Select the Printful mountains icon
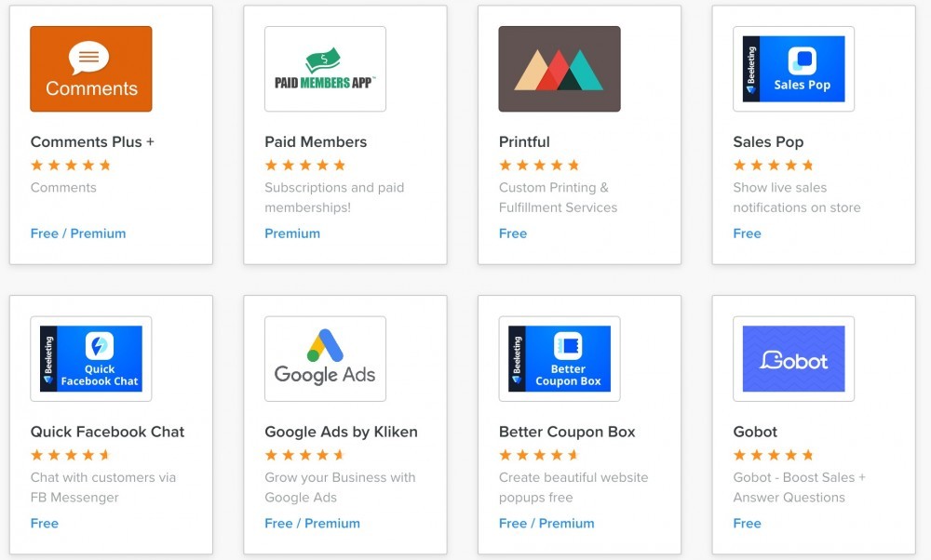Screen dimensions: 931x560 558,68
